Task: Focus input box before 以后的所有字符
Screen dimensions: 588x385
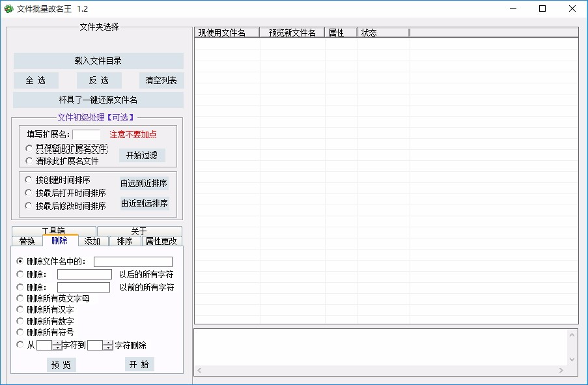Action: 85,274
